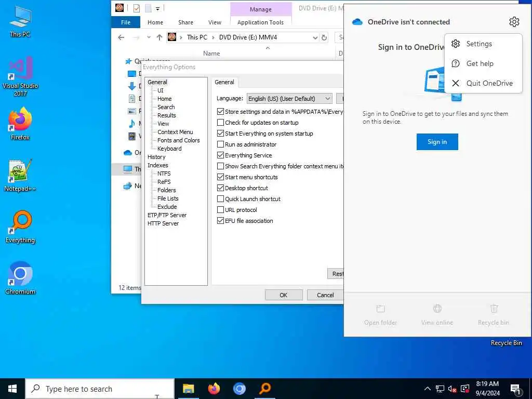Enable Quick Launch shortcut checkbox
Screen dimensions: 532x399
click(x=220, y=199)
